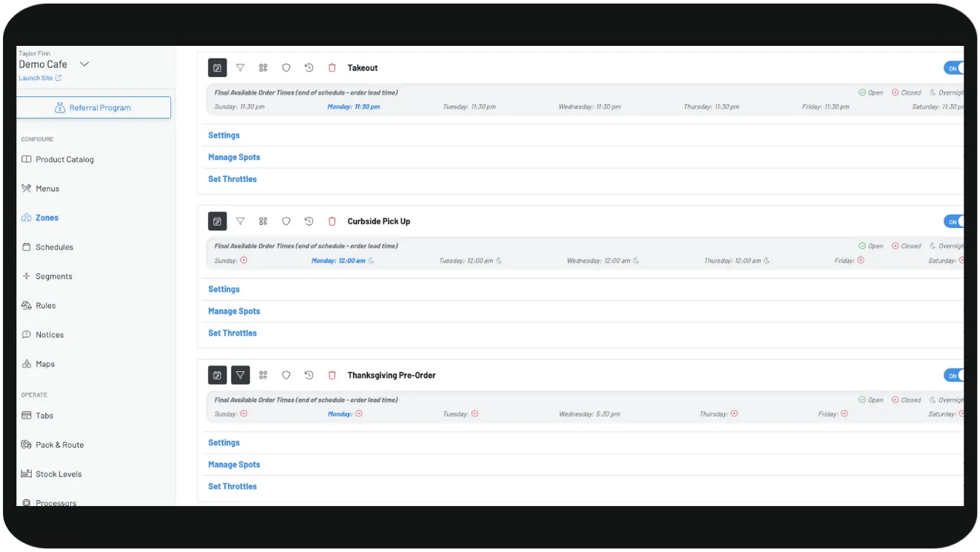Click the Takeout zone title

363,68
